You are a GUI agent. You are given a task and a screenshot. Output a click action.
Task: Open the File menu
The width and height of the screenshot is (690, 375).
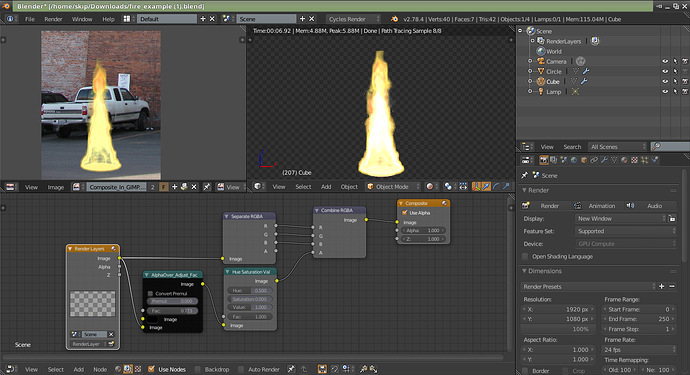29,19
